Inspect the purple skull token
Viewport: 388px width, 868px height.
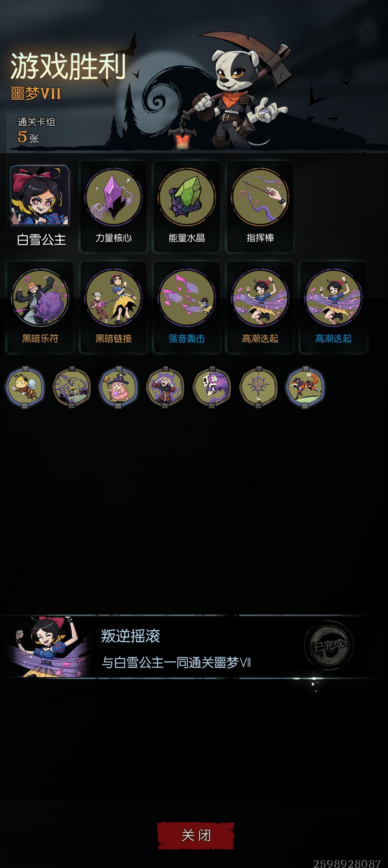coord(212,387)
